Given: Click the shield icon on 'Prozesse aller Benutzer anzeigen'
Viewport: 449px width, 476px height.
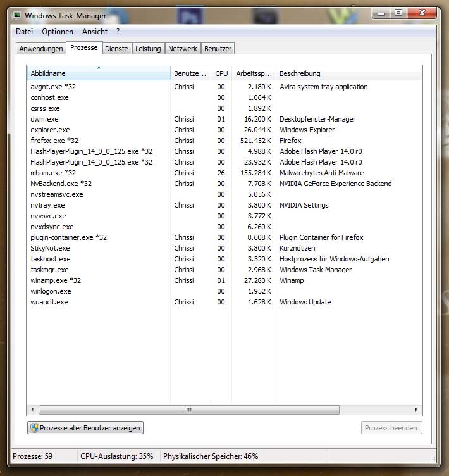Looking at the screenshot, I should click(35, 428).
